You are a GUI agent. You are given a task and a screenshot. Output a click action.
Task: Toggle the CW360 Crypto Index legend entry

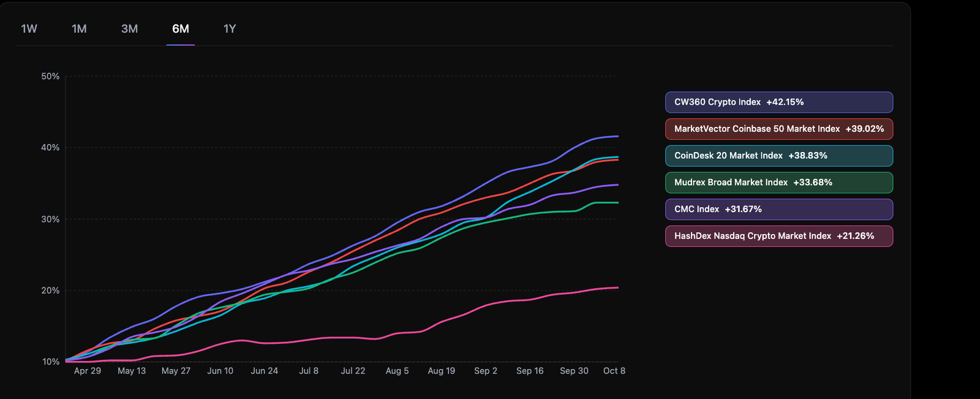click(778, 102)
